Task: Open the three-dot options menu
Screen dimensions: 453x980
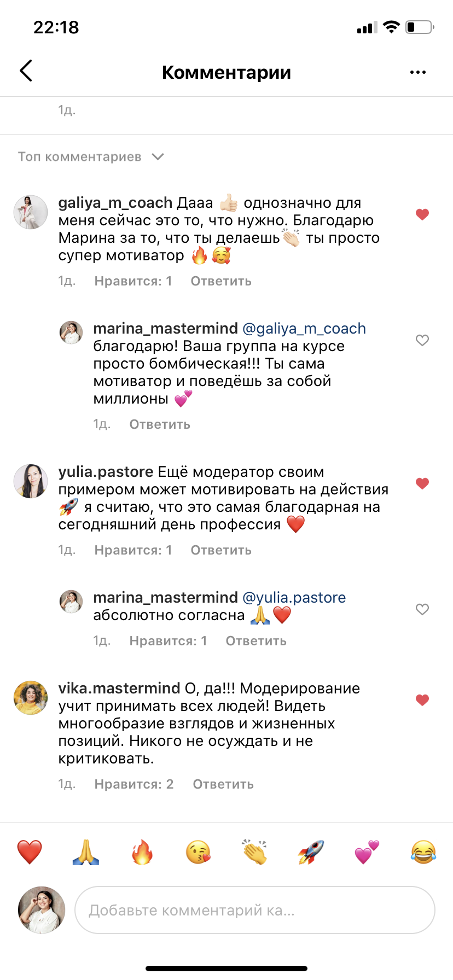Action: (x=418, y=72)
